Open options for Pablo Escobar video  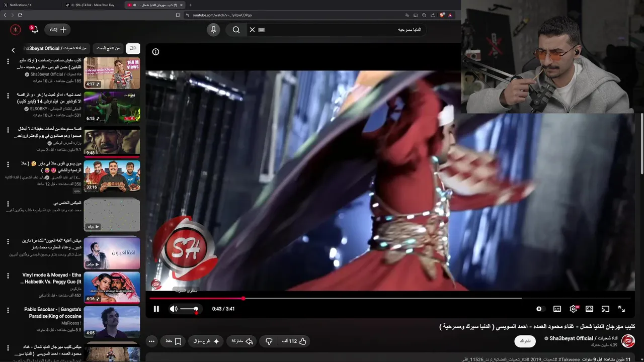pyautogui.click(x=8, y=310)
